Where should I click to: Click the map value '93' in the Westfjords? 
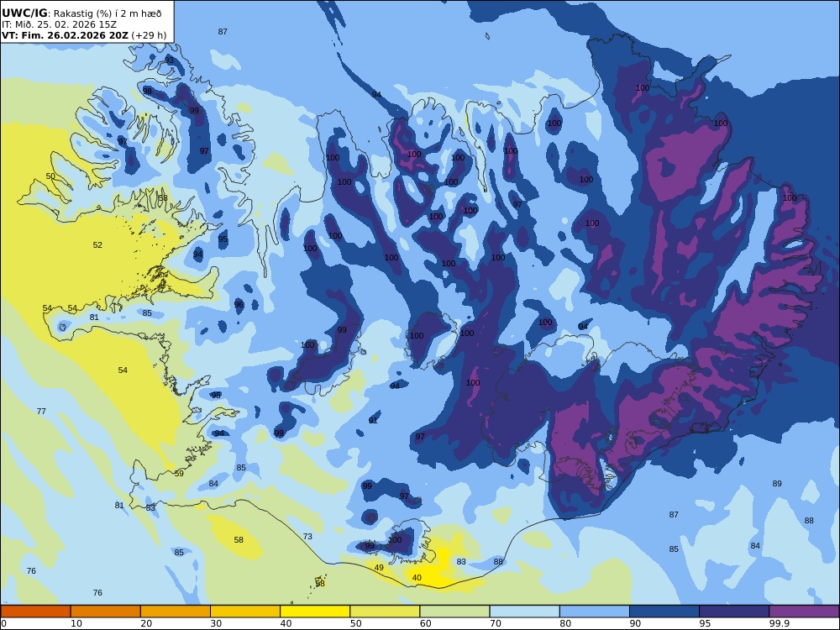[x=170, y=60]
